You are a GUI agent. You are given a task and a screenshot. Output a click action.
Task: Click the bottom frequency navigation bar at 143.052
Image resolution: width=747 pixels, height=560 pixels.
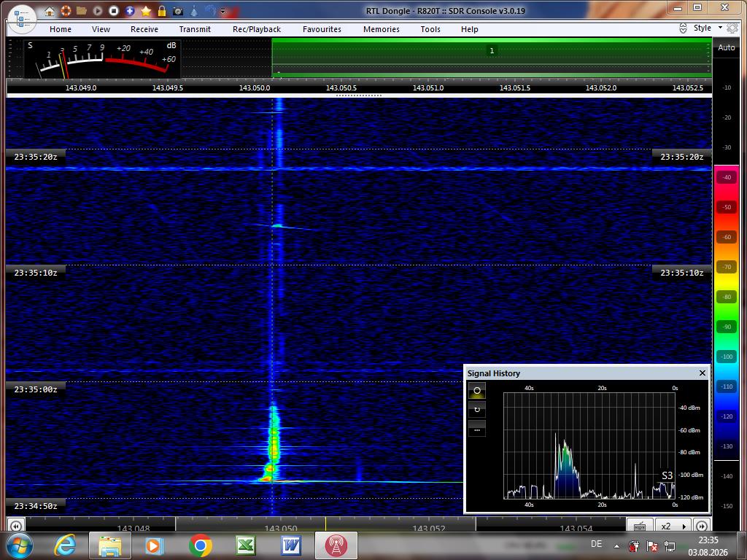(428, 528)
